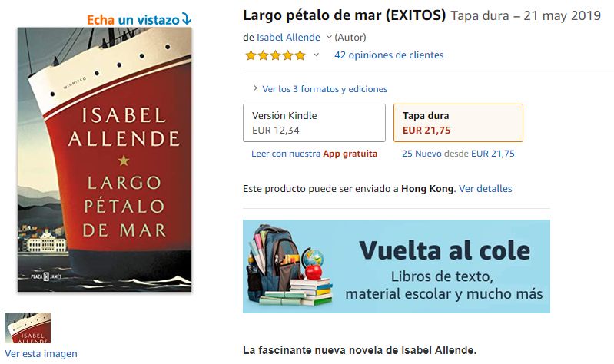Screen dimensions: 614x364
Task: Select the small cover thumbnail
Action: point(28,328)
